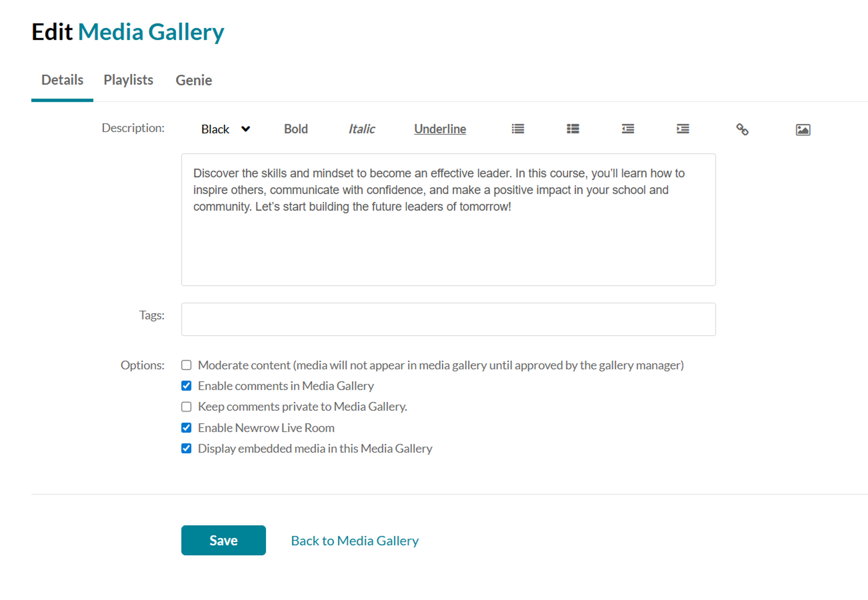Click the insert link chain icon
The width and height of the screenshot is (868, 600).
pos(742,129)
